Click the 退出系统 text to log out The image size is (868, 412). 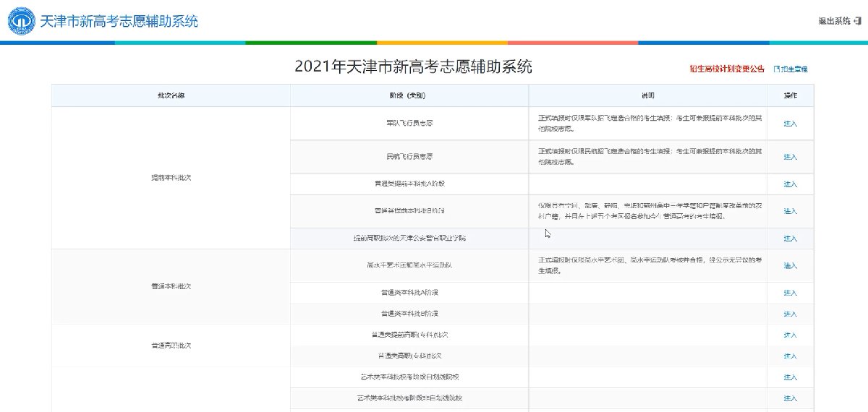[x=834, y=21]
